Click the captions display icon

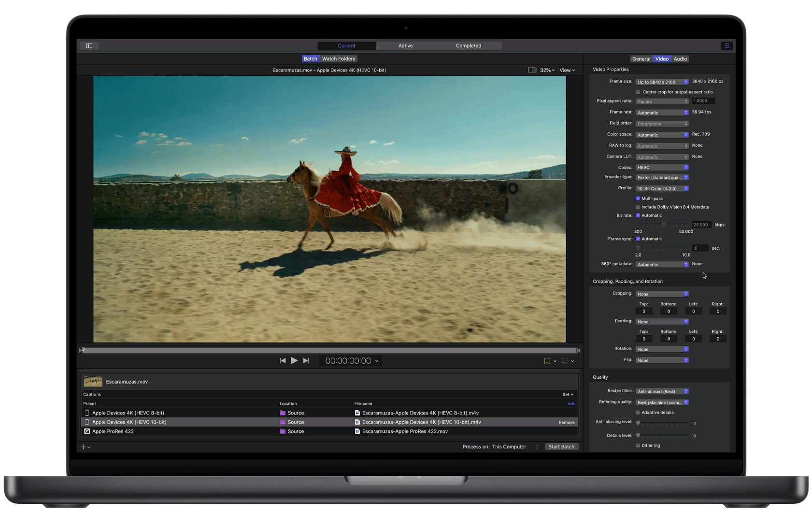click(564, 361)
